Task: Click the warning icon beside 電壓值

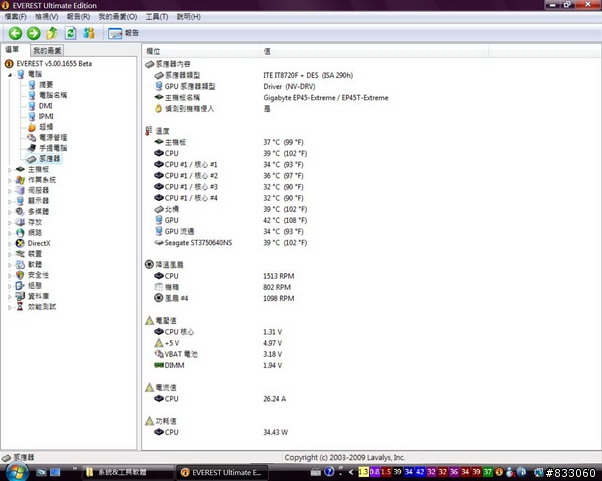Action: pos(149,321)
